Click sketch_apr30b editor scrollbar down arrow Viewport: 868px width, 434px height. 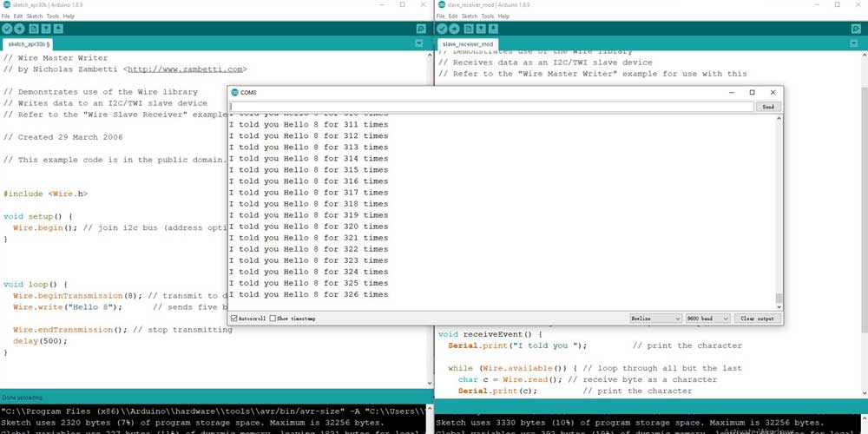pyautogui.click(x=431, y=383)
